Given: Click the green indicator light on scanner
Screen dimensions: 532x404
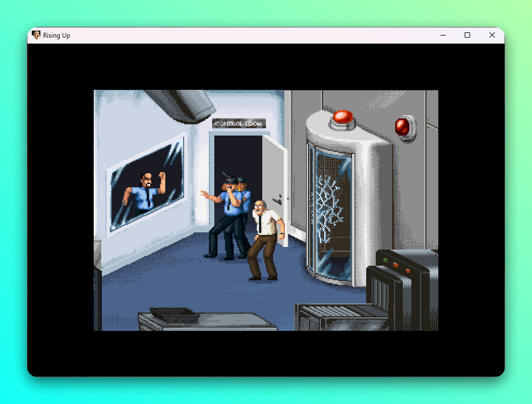Looking at the screenshot, I should tap(386, 261).
